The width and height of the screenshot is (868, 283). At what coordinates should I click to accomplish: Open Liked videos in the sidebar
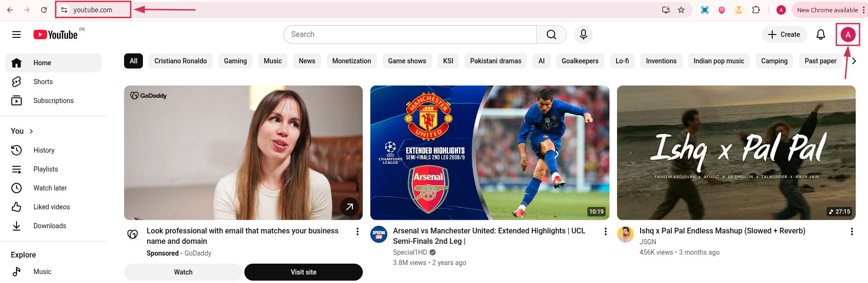pyautogui.click(x=53, y=207)
